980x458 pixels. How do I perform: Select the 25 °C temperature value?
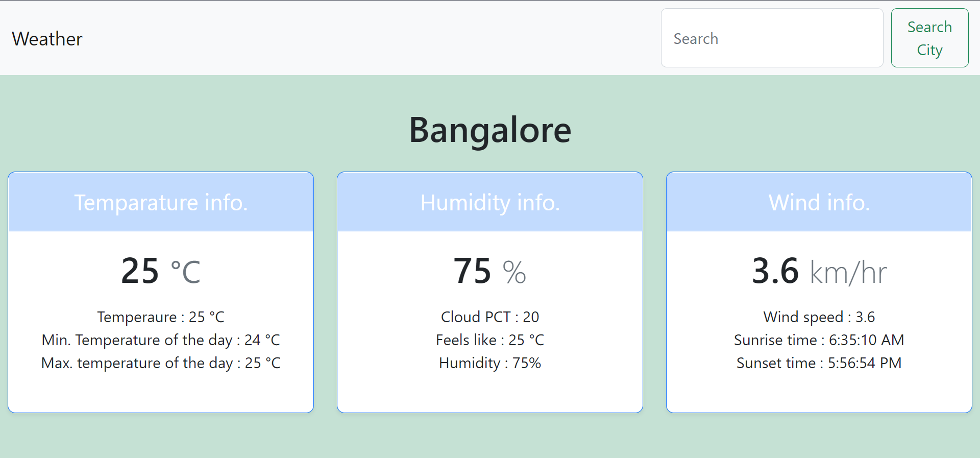[x=160, y=271]
